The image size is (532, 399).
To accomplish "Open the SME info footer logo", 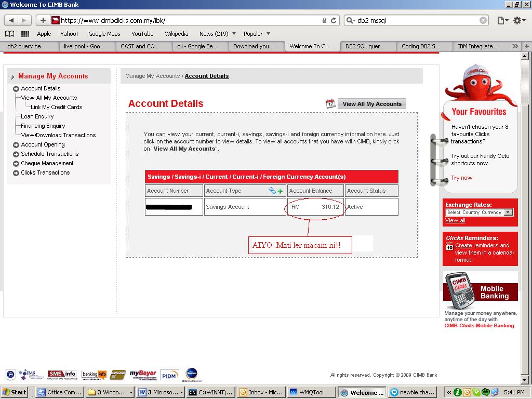I will tap(61, 375).
